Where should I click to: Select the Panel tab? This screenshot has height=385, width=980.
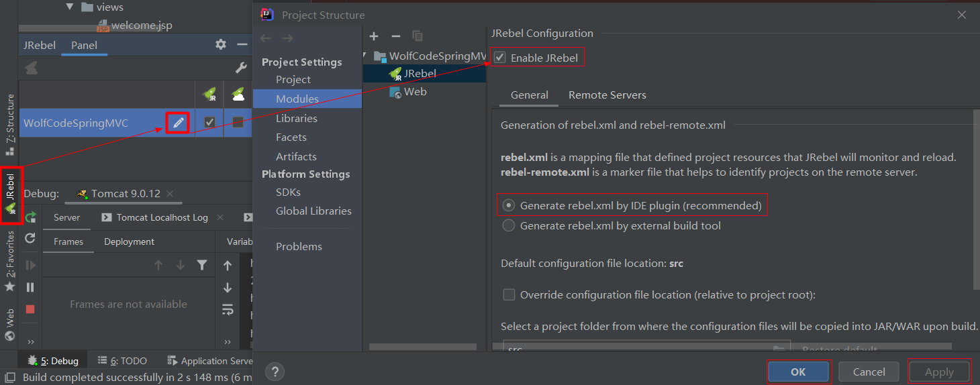(x=85, y=45)
